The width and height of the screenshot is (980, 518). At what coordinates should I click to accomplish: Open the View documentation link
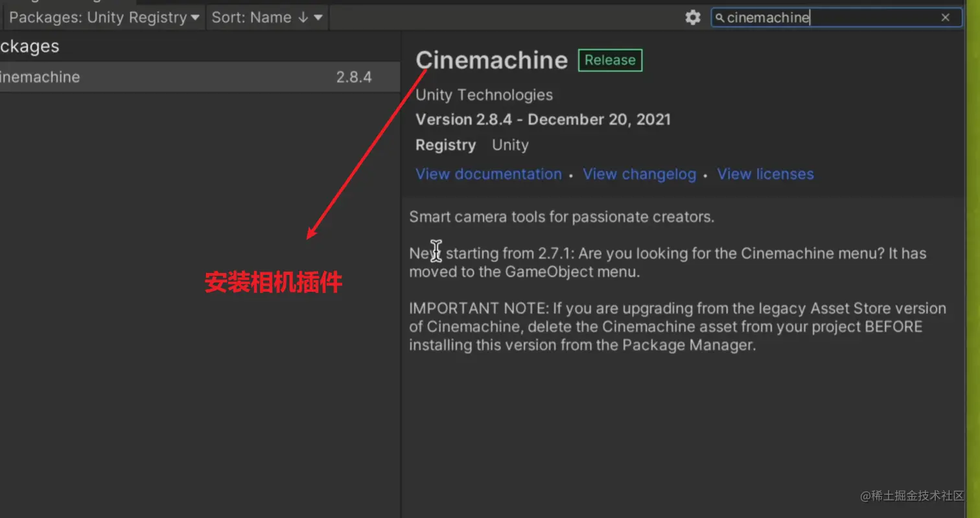tap(489, 174)
